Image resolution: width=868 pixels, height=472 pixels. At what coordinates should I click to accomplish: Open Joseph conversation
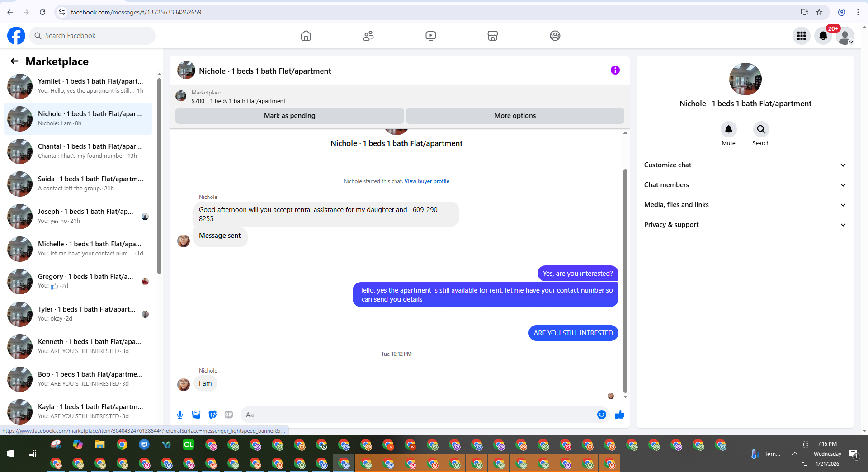[x=78, y=217]
